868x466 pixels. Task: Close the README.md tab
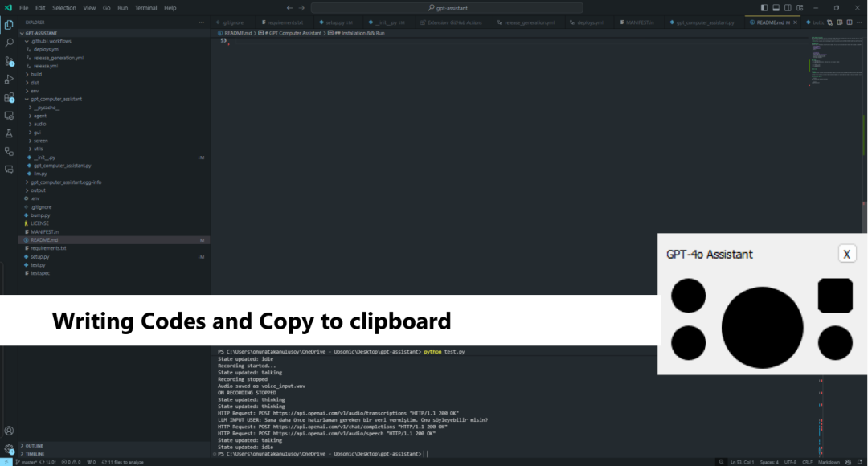796,22
